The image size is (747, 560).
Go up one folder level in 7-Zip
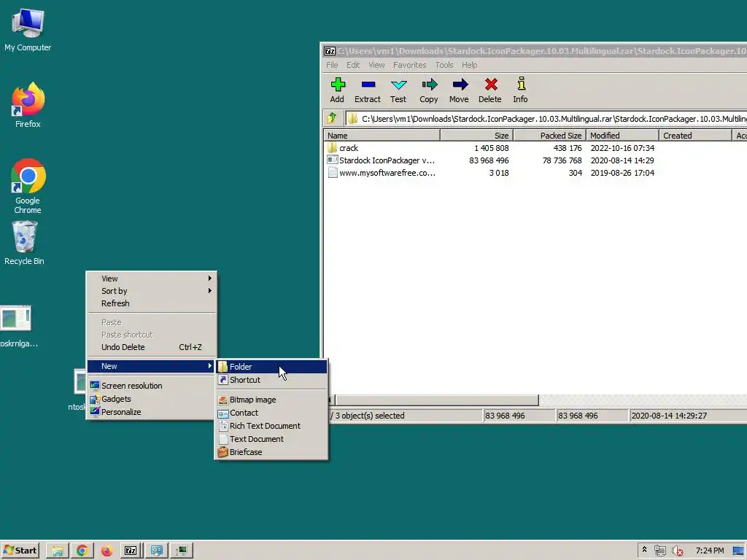[333, 118]
